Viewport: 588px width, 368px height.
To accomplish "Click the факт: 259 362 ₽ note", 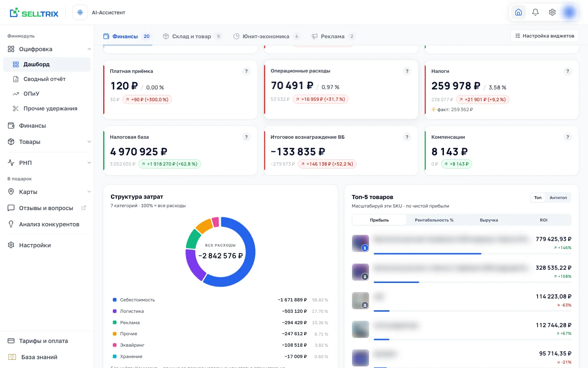I will click(x=452, y=110).
